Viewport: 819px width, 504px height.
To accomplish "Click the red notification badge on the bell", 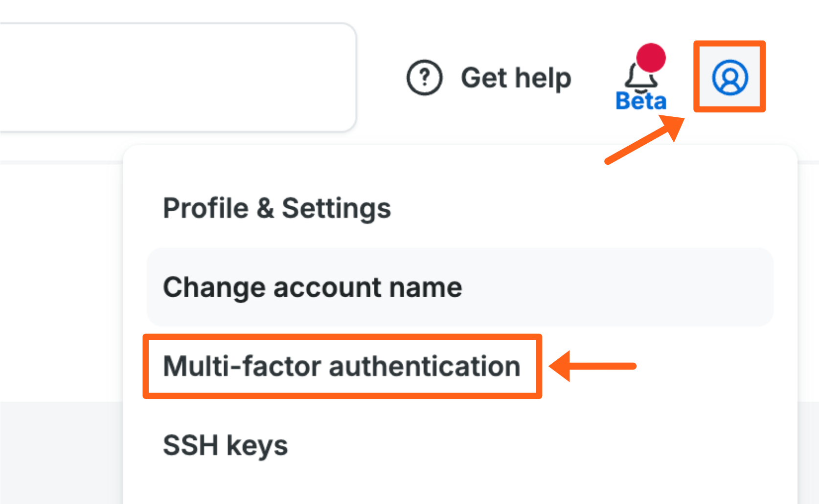I will 650,58.
